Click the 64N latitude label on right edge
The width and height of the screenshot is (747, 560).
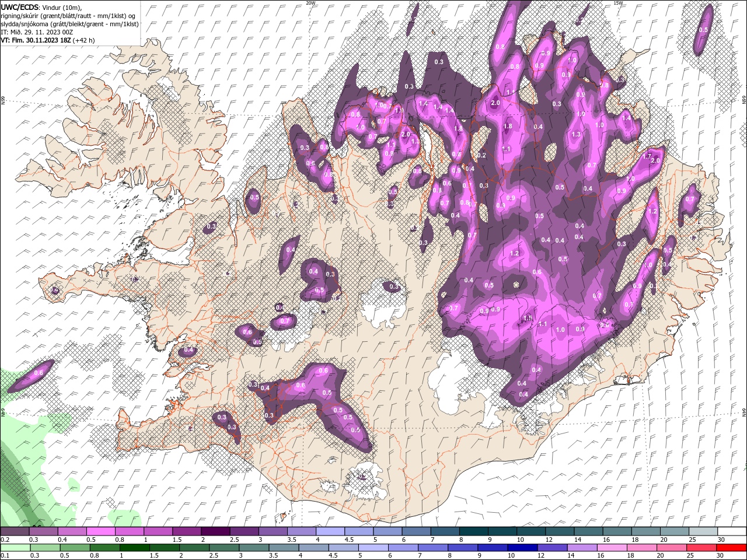coord(744,411)
